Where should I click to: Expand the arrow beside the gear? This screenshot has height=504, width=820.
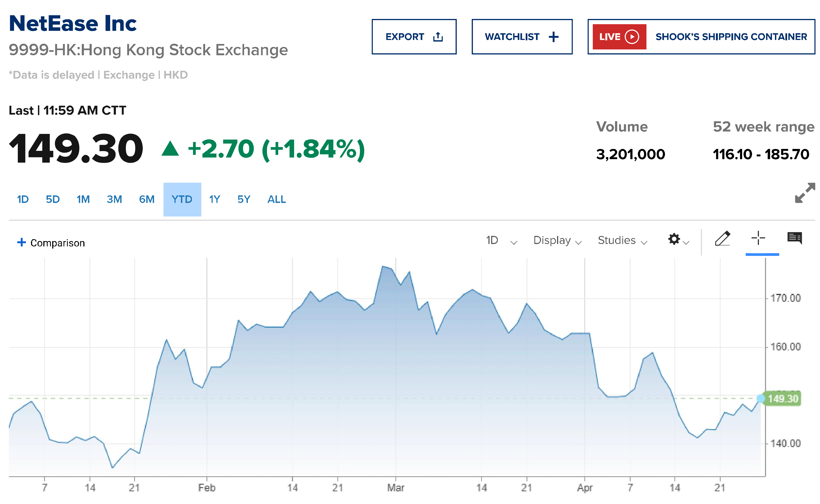click(686, 243)
